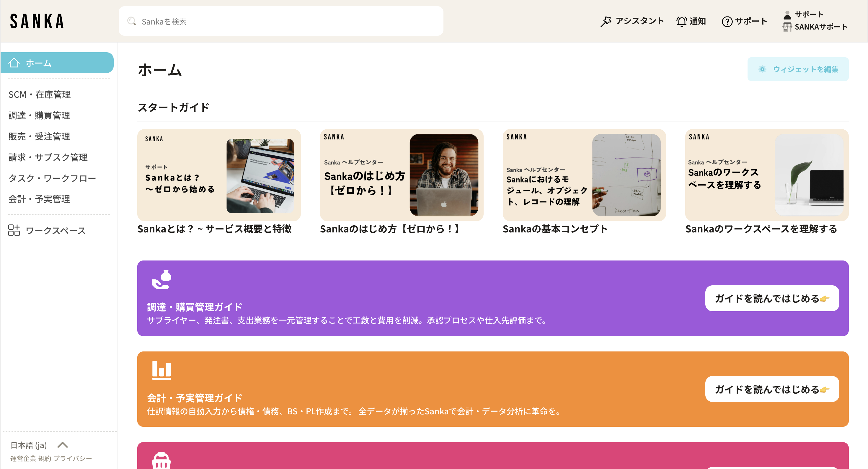Click the workspace grid icon in sidebar
Screen dimensions: 868x469
click(x=14, y=230)
